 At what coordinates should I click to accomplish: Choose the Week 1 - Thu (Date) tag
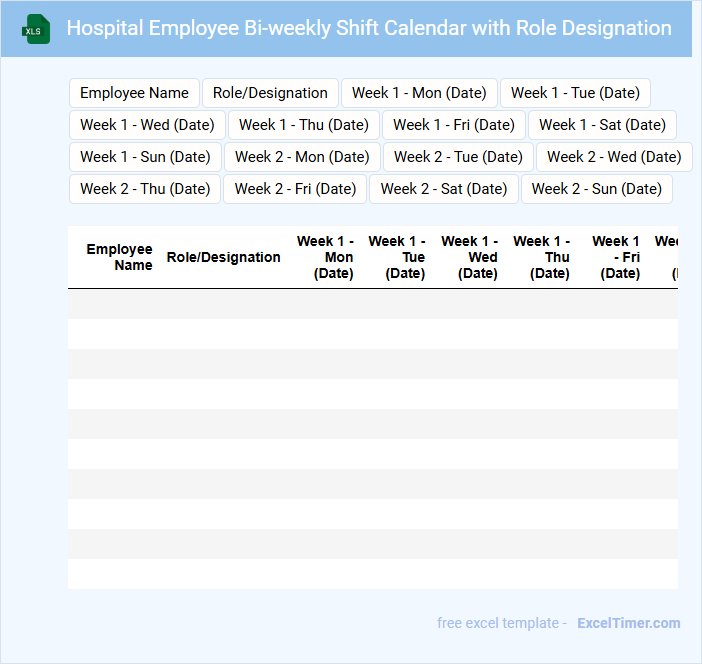point(304,125)
